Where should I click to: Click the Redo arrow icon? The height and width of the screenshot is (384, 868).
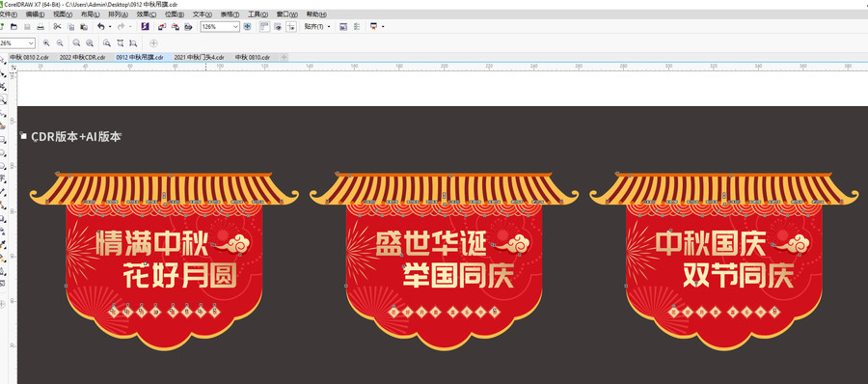pos(121,27)
